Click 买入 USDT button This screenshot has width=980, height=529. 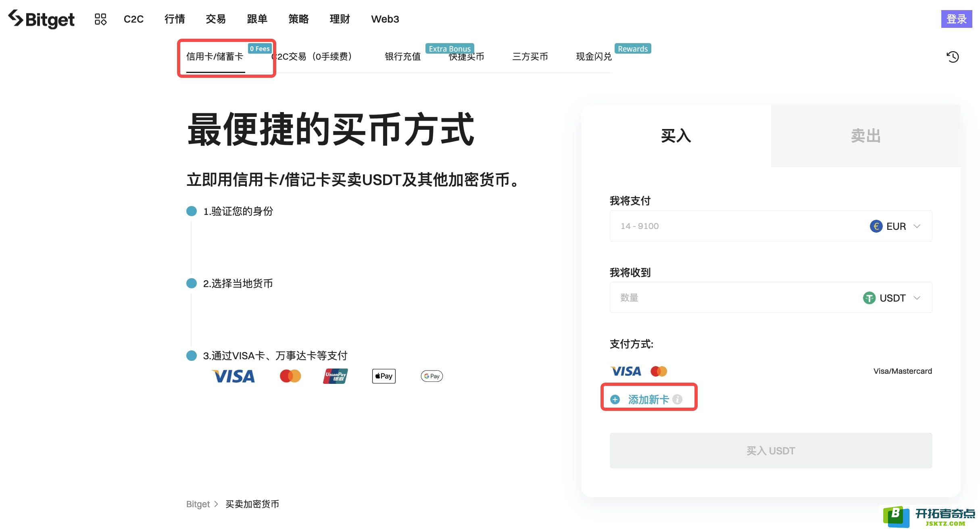click(771, 451)
